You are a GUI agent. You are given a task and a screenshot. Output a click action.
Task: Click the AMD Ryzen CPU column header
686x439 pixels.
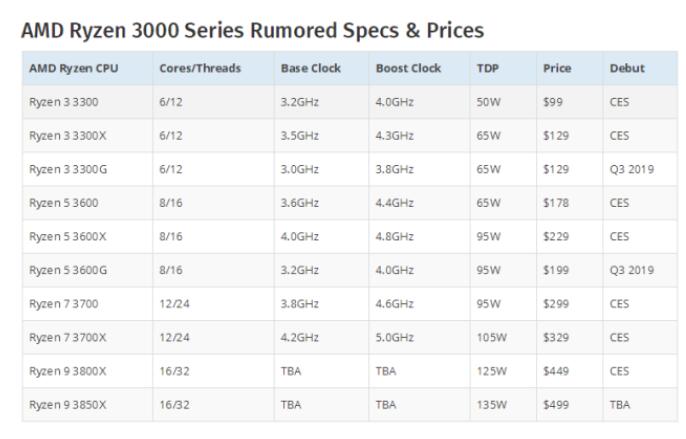(74, 68)
